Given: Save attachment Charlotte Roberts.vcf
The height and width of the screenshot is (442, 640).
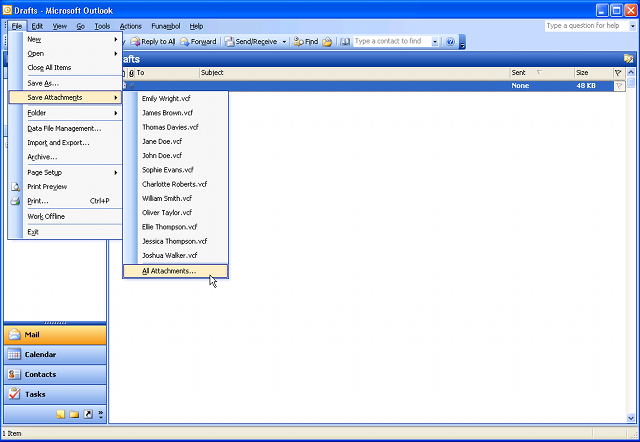Looking at the screenshot, I should [176, 184].
